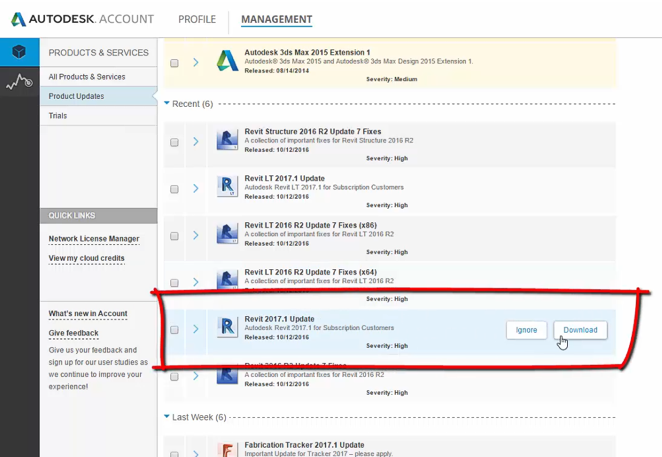Image resolution: width=662 pixels, height=457 pixels.
Task: Expand the Revit 2016 R2 fixes row chevron
Action: 196,376
